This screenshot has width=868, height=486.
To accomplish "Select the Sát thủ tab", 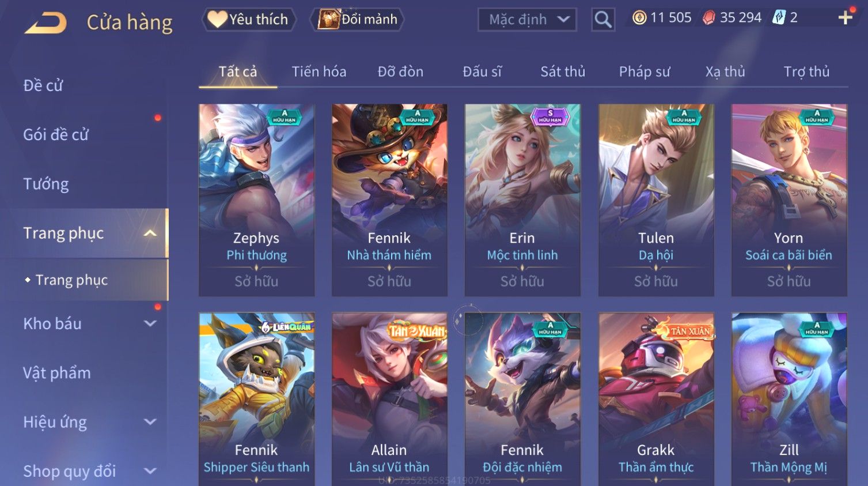I will point(562,71).
